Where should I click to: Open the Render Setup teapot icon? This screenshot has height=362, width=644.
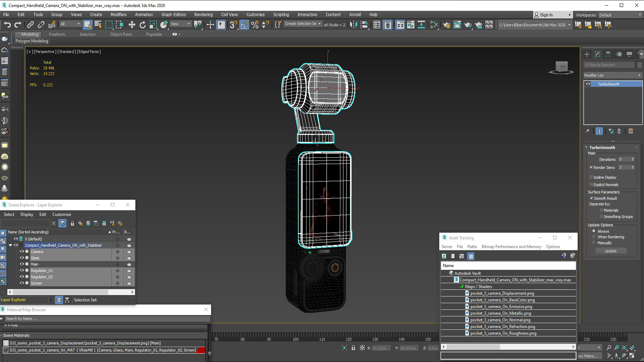(446, 24)
